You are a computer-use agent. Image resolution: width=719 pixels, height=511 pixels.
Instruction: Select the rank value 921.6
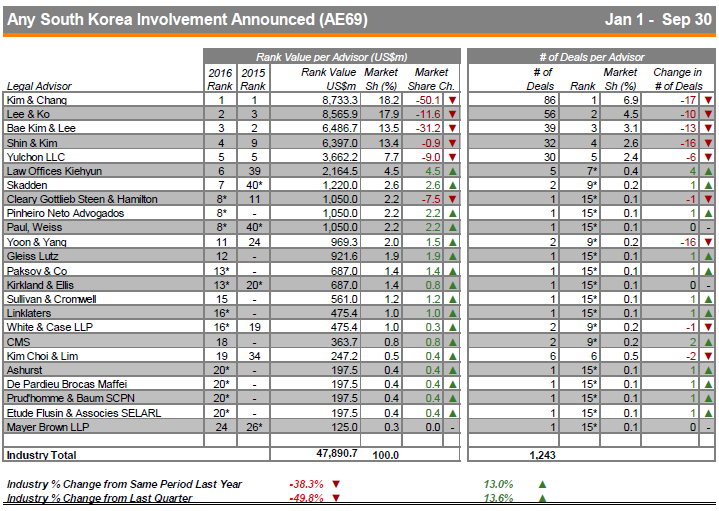(344, 256)
